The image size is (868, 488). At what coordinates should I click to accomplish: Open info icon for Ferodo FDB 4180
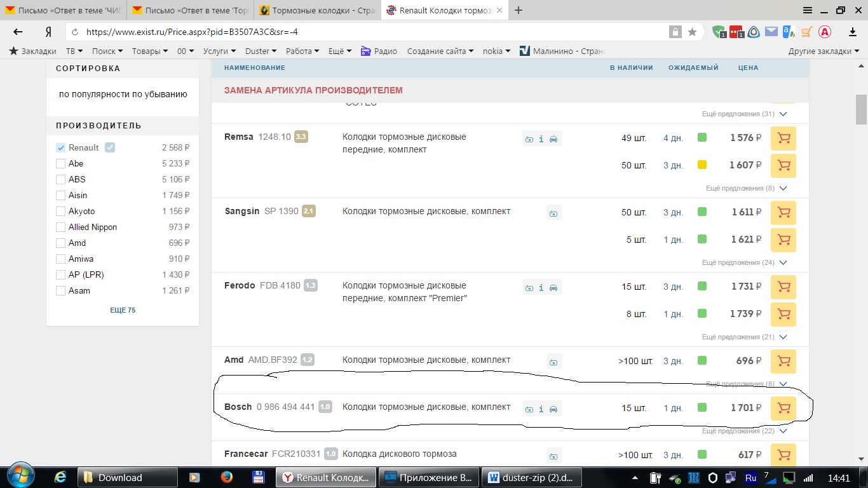tap(541, 288)
